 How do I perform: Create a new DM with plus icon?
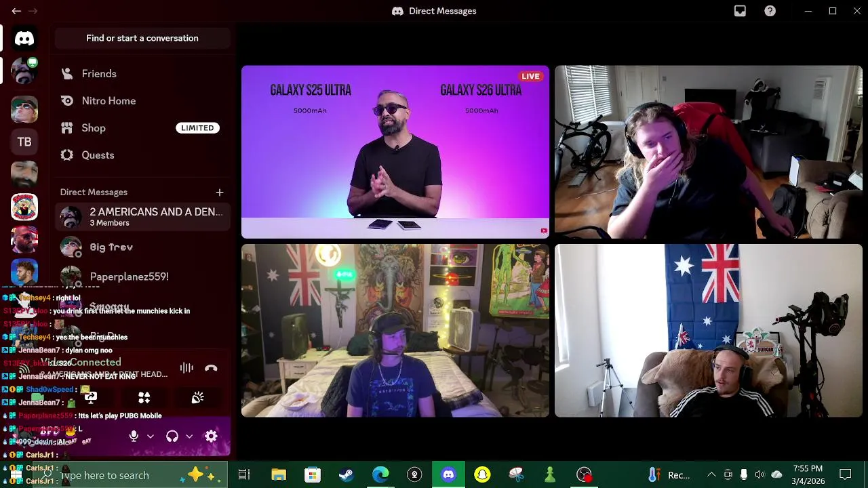coord(219,192)
